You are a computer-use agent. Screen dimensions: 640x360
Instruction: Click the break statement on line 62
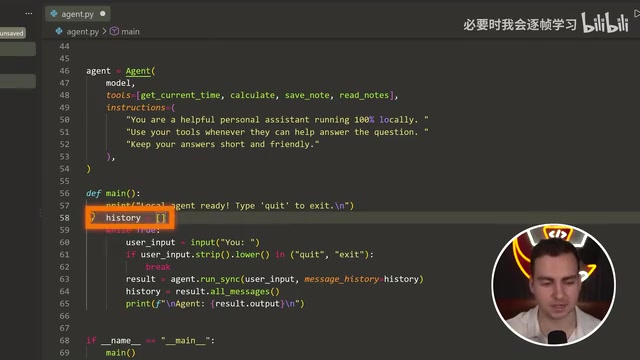click(158, 267)
